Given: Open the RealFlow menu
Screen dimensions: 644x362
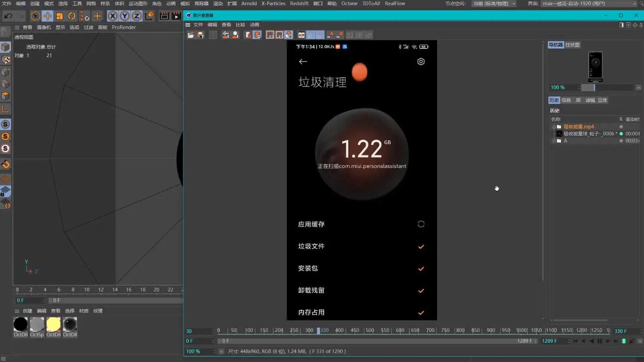Looking at the screenshot, I should click(395, 3).
